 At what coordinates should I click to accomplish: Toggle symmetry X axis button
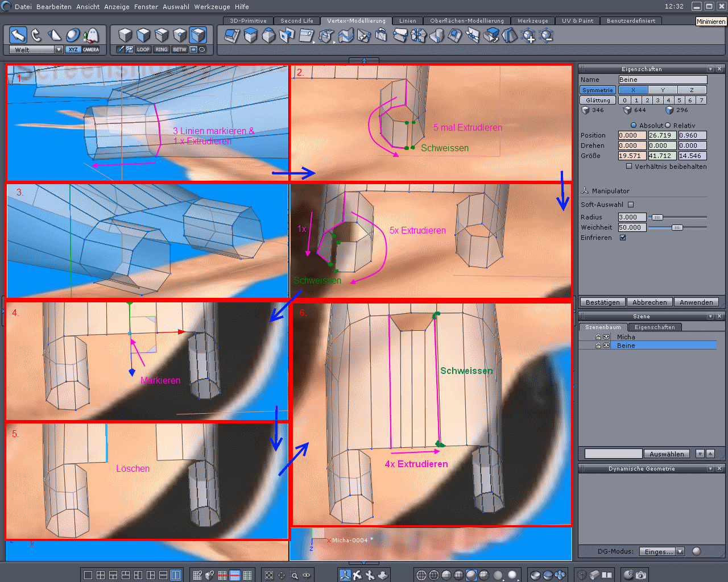(633, 90)
